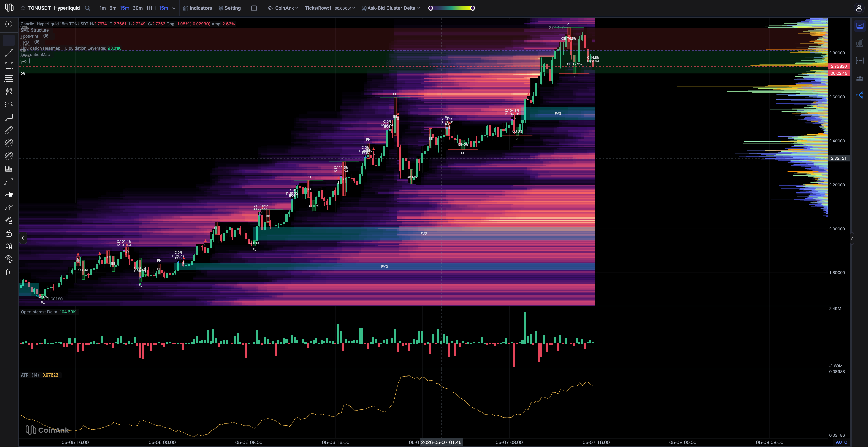Click the Hyperliquid exchange name
Screen dimensions: 868x447
pos(67,8)
